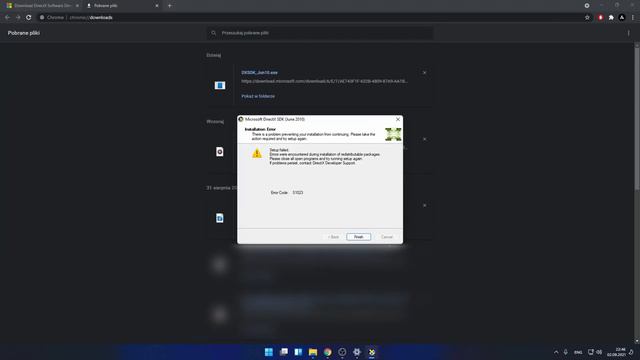Close the Pobrane pliki tab
Screen dimensions: 640x360
[x=157, y=6]
